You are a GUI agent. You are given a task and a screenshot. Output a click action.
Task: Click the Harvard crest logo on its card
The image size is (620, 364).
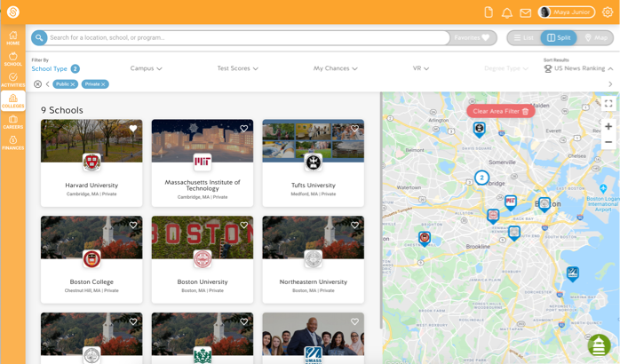[91, 162]
